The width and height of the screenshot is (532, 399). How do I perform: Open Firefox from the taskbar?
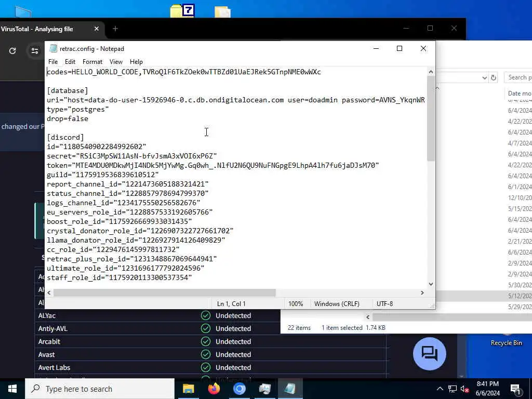pyautogui.click(x=214, y=389)
